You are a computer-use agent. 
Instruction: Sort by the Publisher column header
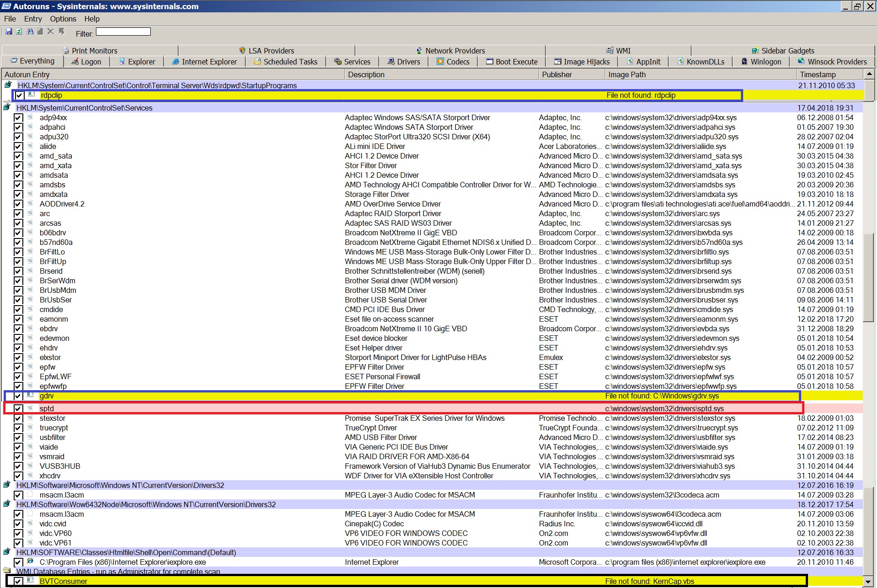pos(557,74)
